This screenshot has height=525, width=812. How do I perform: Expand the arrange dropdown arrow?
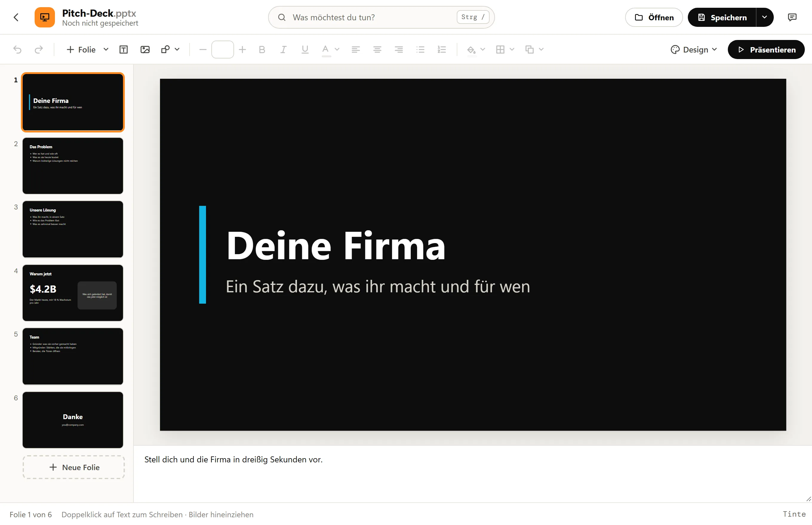coord(541,50)
